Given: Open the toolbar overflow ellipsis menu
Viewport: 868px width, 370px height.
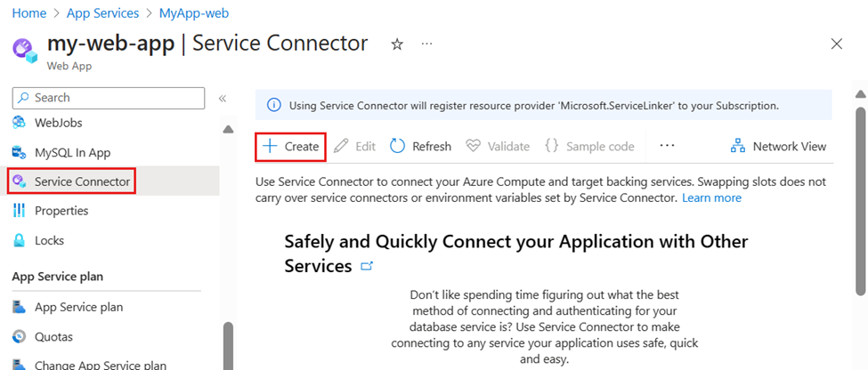Looking at the screenshot, I should point(667,146).
